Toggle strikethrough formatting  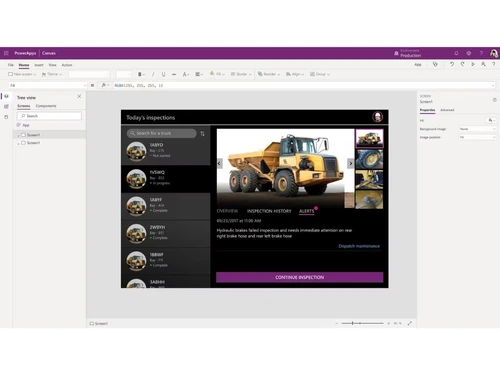174,74
